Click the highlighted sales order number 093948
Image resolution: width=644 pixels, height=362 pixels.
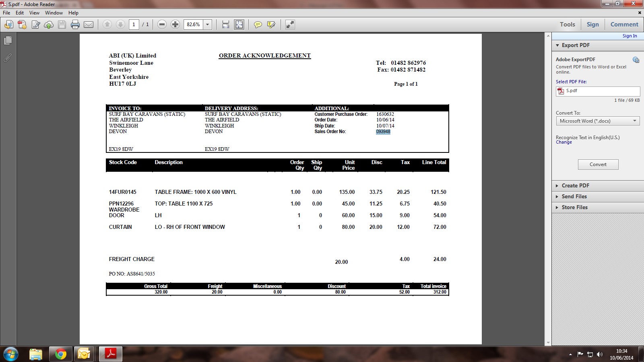click(x=383, y=132)
